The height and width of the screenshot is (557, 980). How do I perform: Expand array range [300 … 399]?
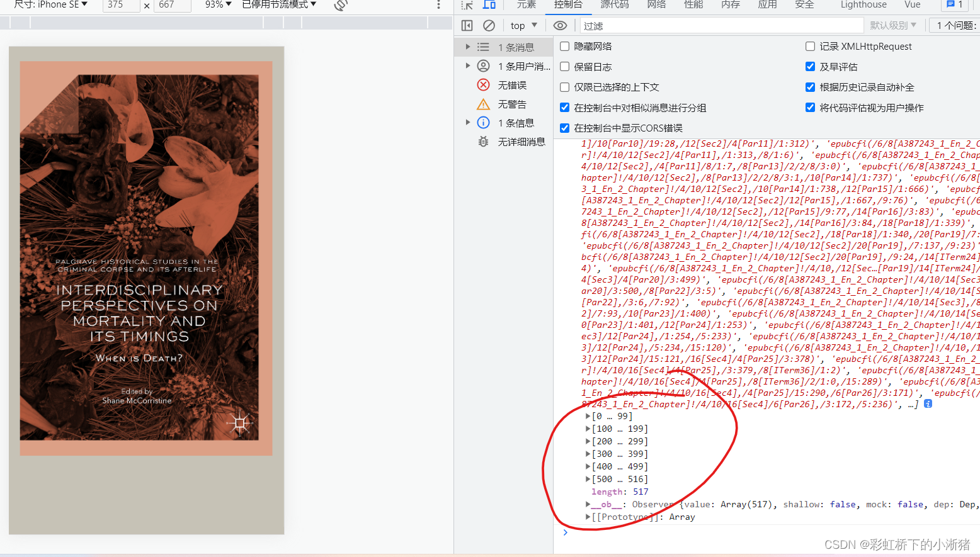tap(588, 454)
